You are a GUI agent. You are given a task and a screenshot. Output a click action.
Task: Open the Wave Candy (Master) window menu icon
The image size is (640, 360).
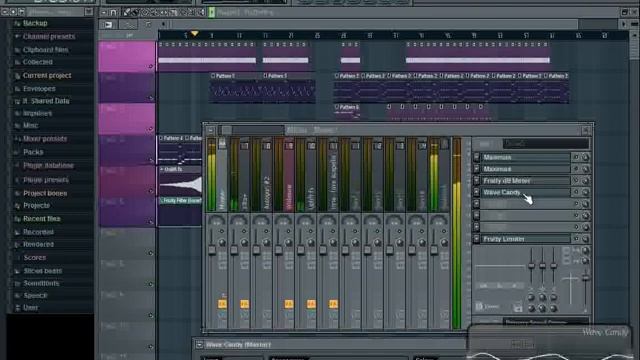(199, 345)
